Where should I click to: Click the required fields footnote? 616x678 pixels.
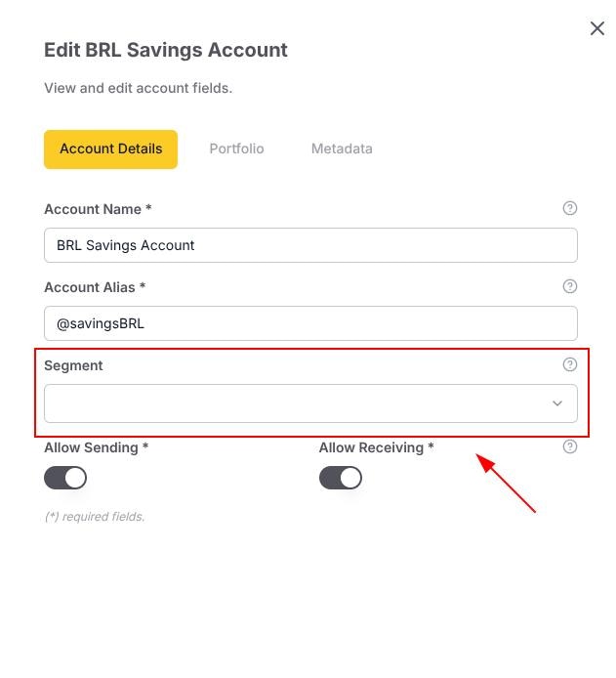(x=95, y=516)
